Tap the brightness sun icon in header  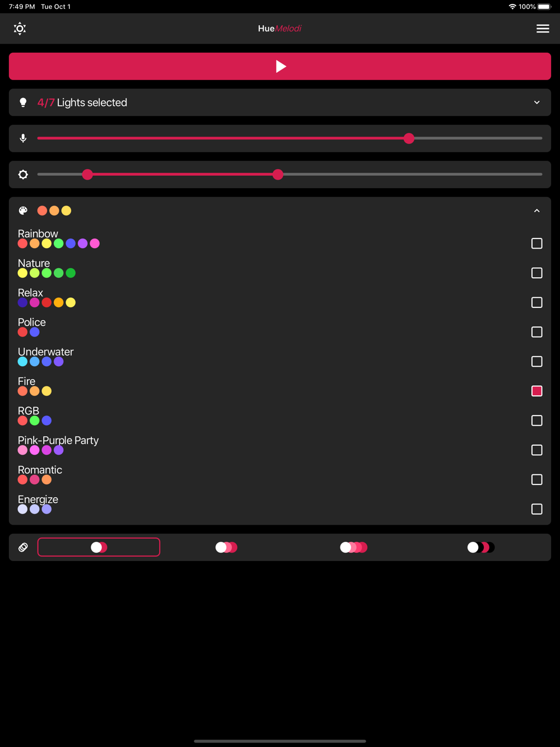pyautogui.click(x=20, y=29)
